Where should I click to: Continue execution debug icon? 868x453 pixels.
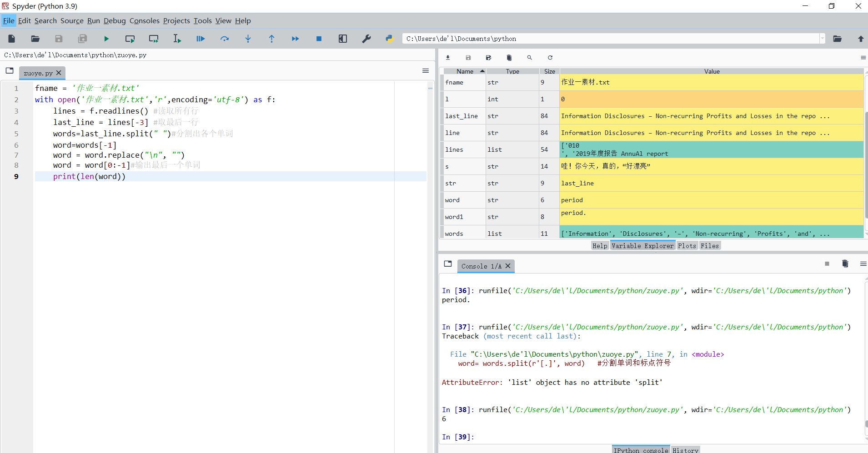295,39
